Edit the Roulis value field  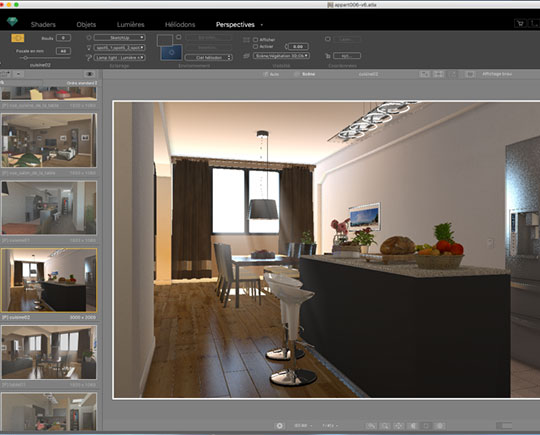(x=63, y=38)
